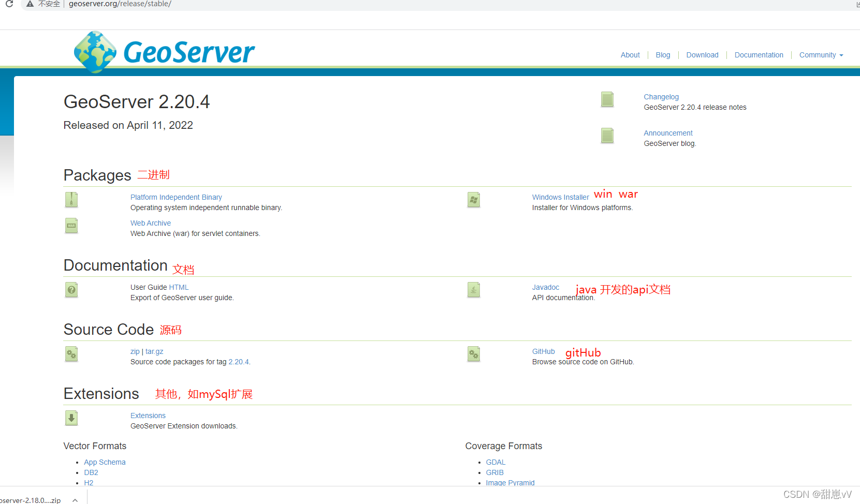The image size is (860, 504).
Task: Click the User Guide help icon
Action: (71, 290)
